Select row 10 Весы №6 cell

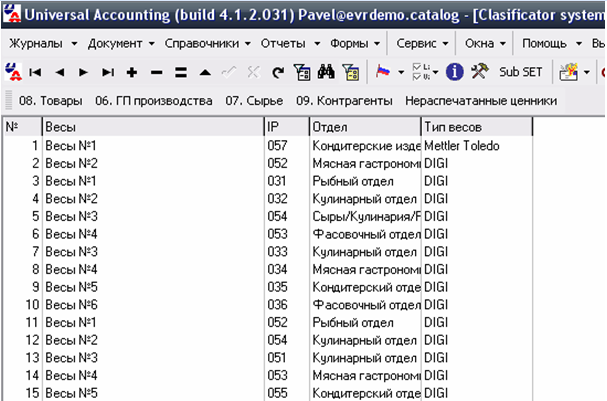click(x=153, y=305)
